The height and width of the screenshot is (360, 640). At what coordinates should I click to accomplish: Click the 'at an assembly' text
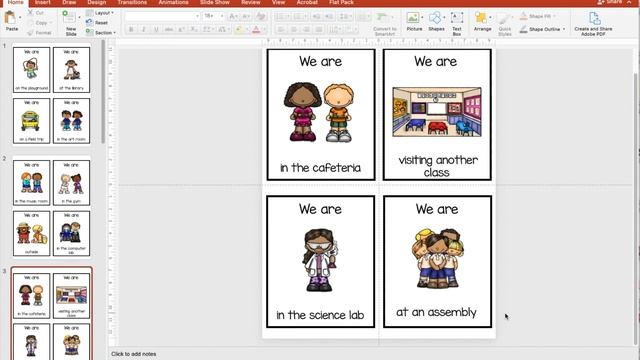tap(436, 312)
